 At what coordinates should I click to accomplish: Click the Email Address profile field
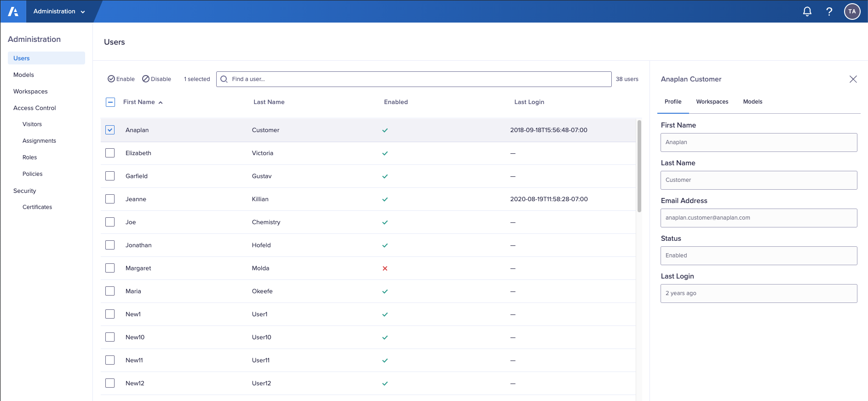click(759, 218)
